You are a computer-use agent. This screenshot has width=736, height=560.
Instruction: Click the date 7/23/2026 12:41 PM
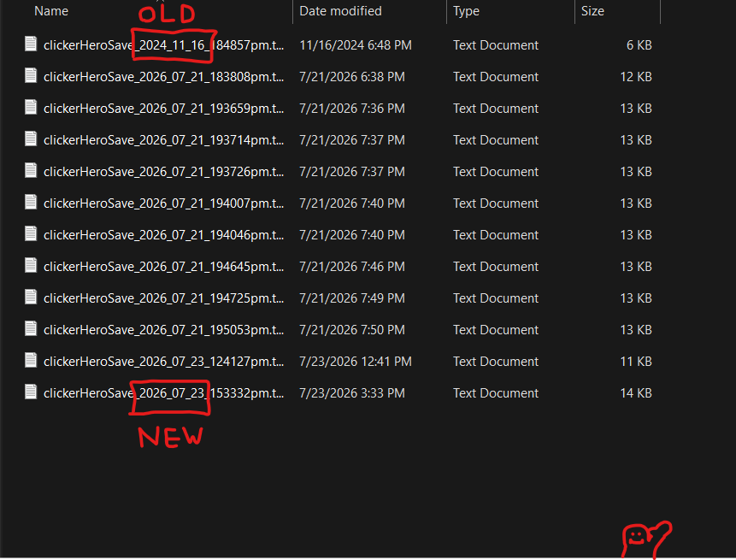pyautogui.click(x=356, y=362)
